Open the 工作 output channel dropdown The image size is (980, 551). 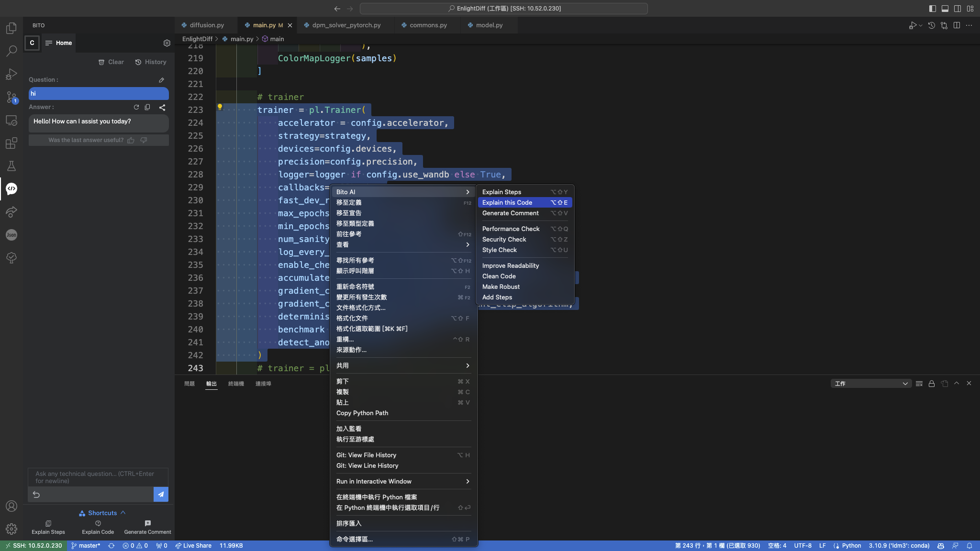click(x=871, y=383)
